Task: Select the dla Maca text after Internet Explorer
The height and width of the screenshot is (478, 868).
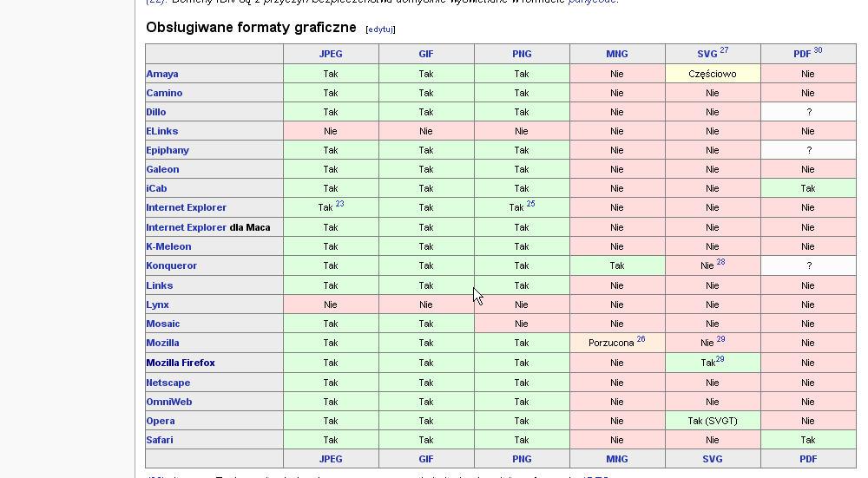Action: tap(250, 227)
